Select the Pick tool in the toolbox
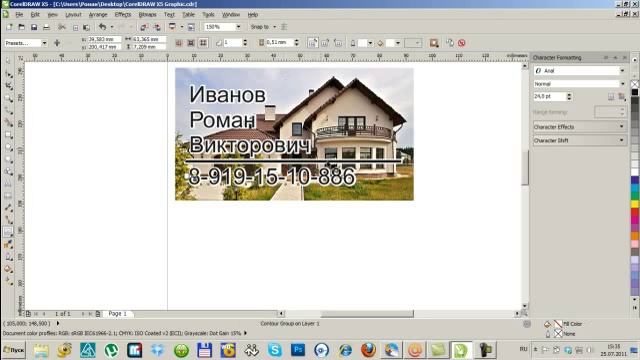The image size is (640, 360). pyautogui.click(x=8, y=61)
